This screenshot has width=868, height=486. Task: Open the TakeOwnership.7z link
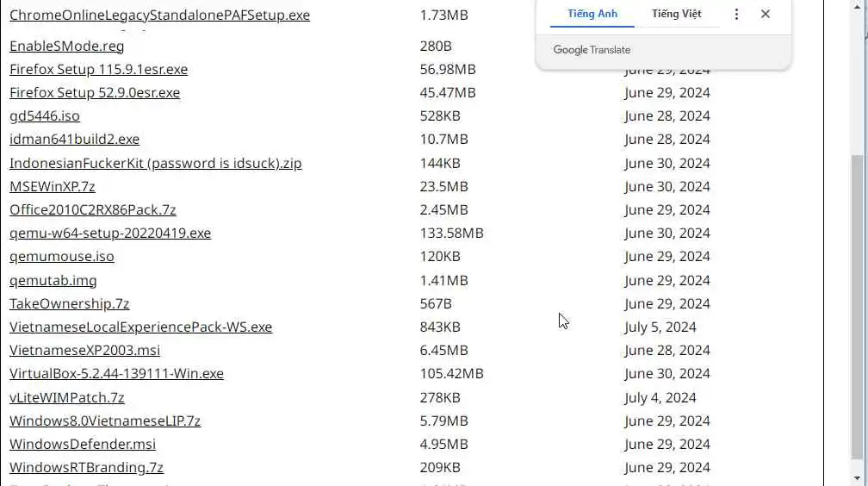[x=69, y=303]
